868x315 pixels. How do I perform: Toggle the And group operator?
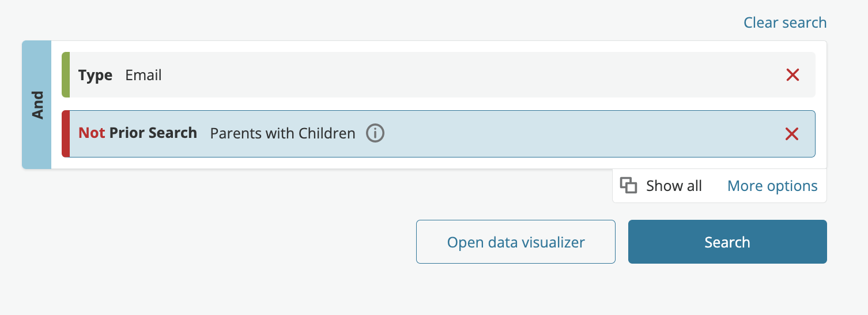tap(37, 105)
